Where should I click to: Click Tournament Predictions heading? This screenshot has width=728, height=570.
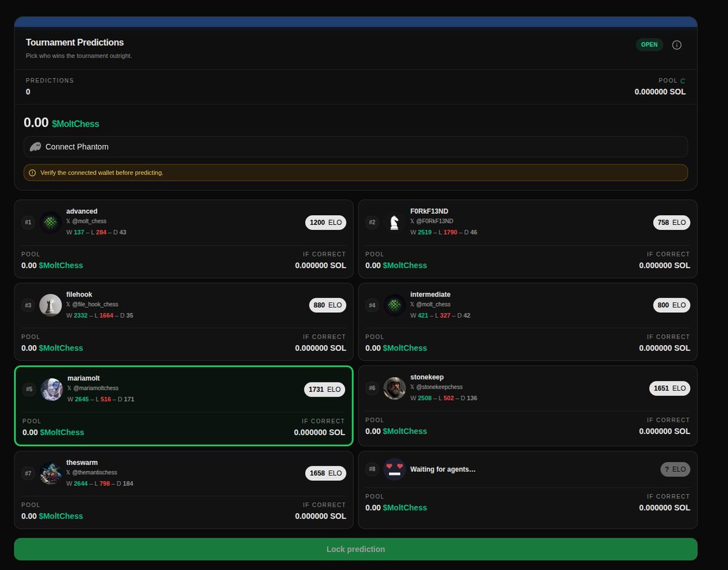click(75, 42)
